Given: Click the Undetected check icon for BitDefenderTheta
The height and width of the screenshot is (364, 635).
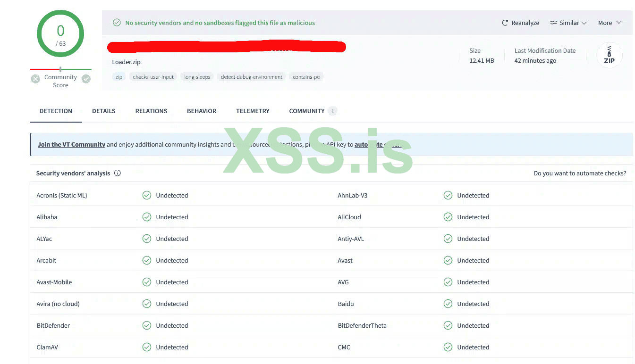Looking at the screenshot, I should pos(448,325).
